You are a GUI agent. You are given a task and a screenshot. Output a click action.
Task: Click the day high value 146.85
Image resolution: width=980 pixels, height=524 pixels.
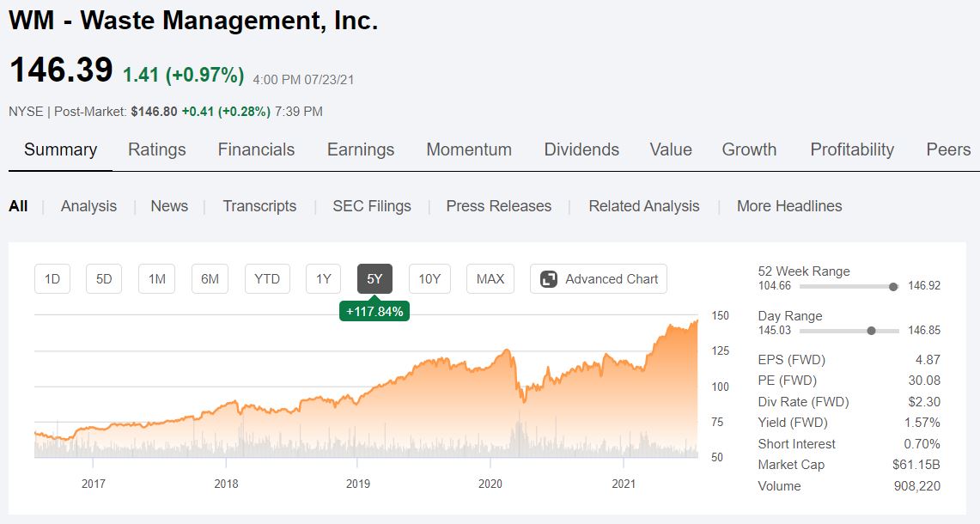tap(924, 330)
